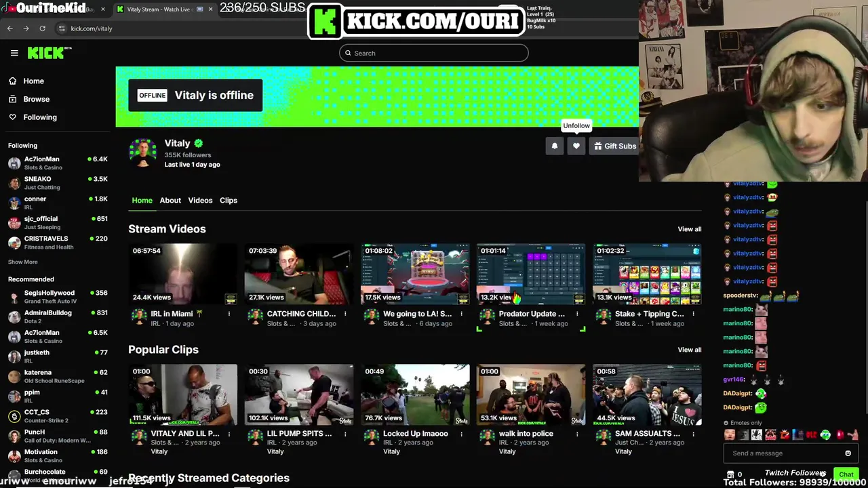Expand Show more followed channels
This screenshot has height=488, width=868.
pos(23,262)
